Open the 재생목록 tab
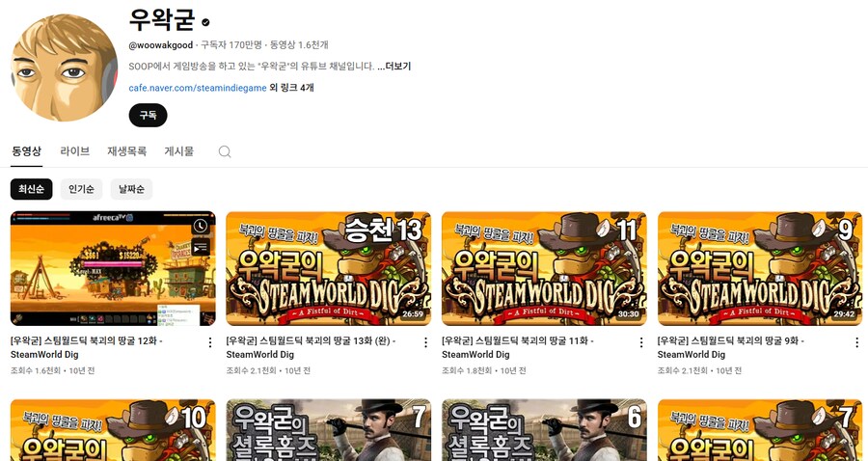 point(126,151)
